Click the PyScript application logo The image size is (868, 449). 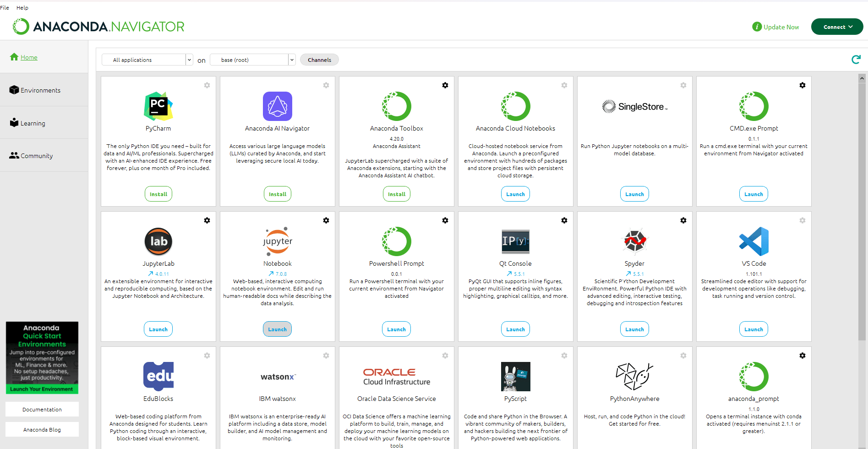click(x=516, y=377)
